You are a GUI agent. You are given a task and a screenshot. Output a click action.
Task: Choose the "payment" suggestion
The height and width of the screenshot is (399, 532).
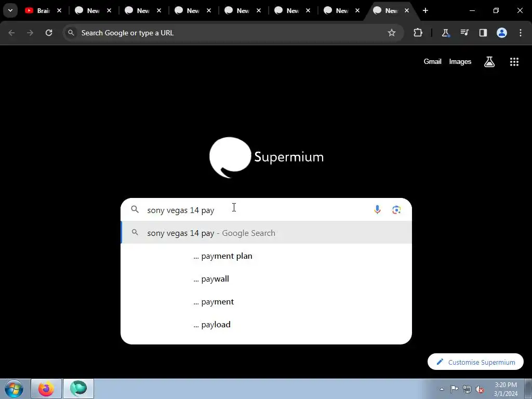tap(267, 302)
